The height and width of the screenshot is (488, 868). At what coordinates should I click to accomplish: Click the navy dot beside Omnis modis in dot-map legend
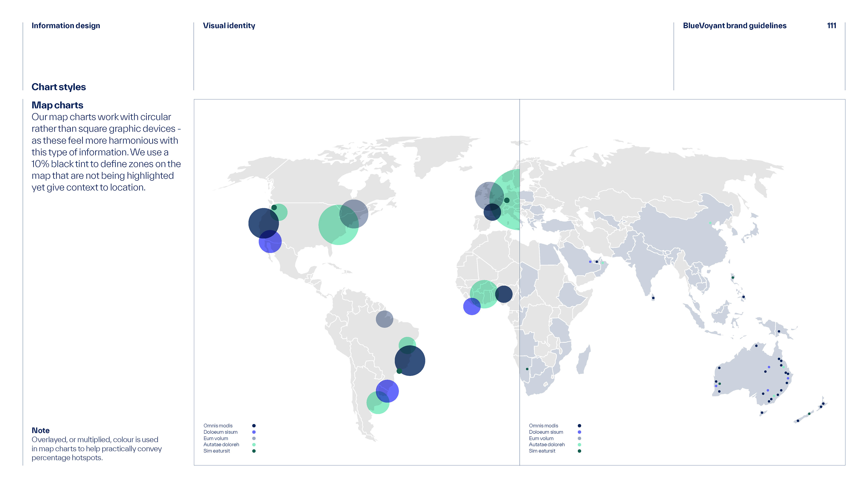[x=579, y=426]
